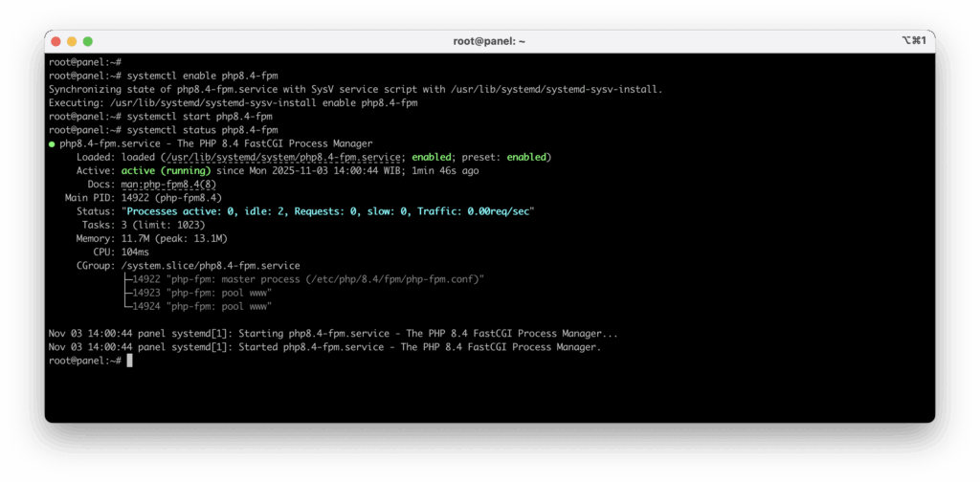This screenshot has height=482, width=980.
Task: Click the green status dot before php8.4-fpm.service
Action: coord(52,143)
